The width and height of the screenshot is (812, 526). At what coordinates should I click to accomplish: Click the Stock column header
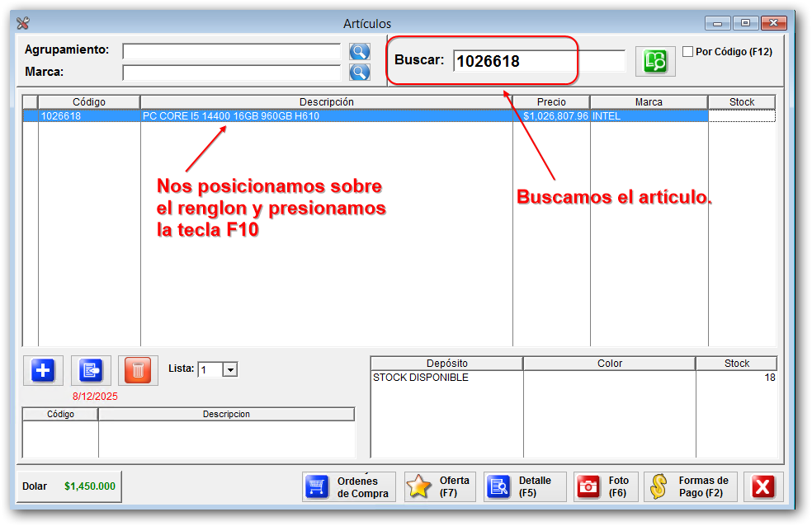point(740,101)
